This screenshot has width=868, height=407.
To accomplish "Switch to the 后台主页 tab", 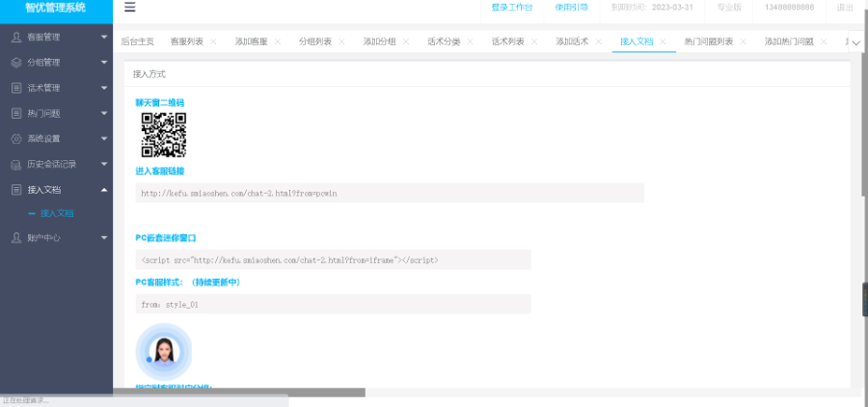I will tap(137, 41).
